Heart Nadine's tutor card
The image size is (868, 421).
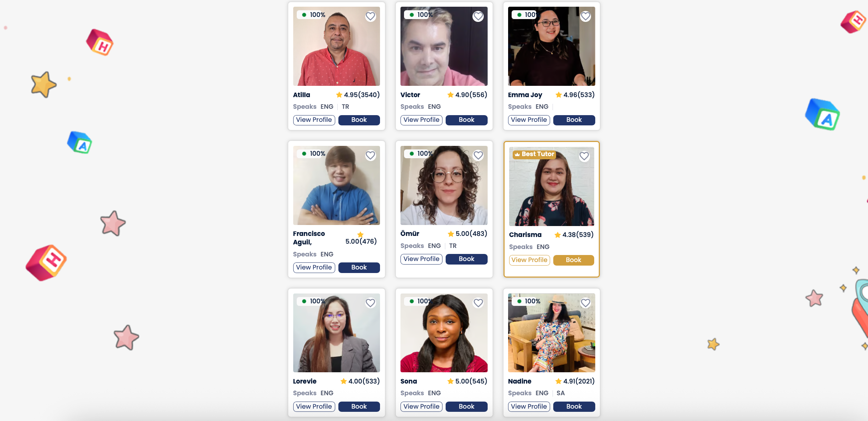(x=585, y=303)
